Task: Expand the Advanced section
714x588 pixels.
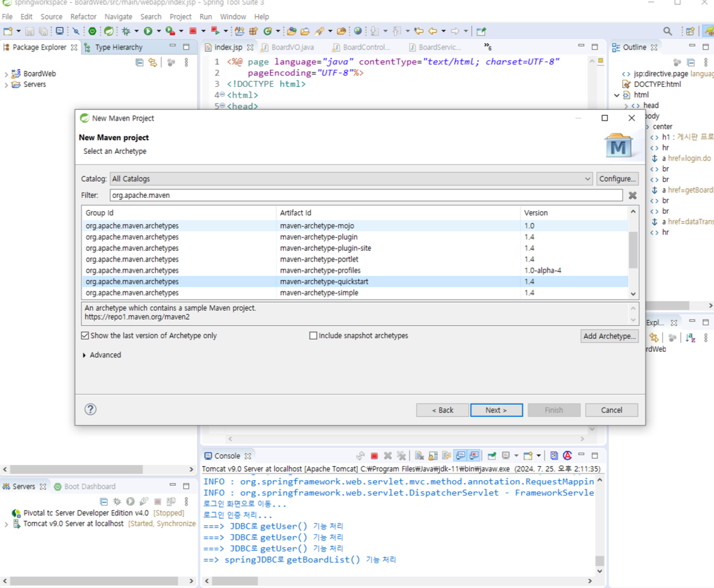Action: point(85,355)
